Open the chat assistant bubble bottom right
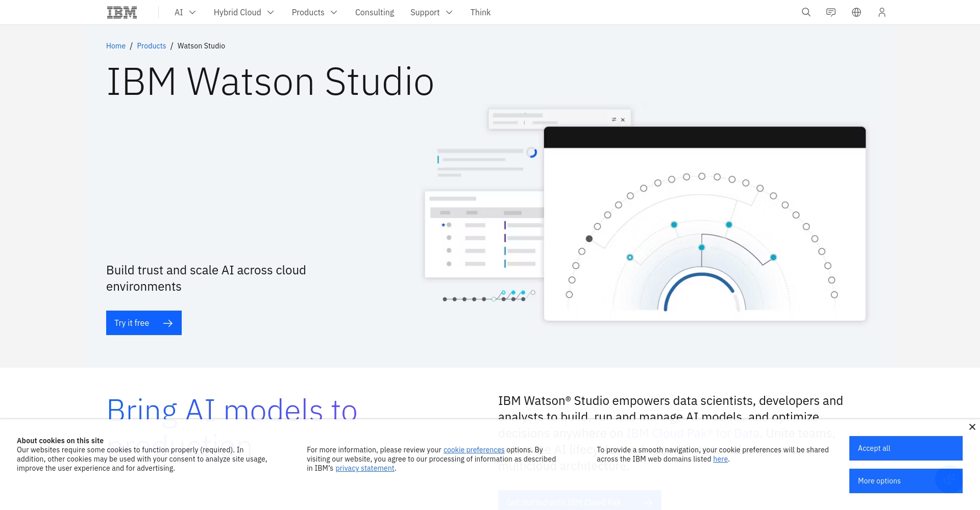980x510 pixels. [949, 479]
